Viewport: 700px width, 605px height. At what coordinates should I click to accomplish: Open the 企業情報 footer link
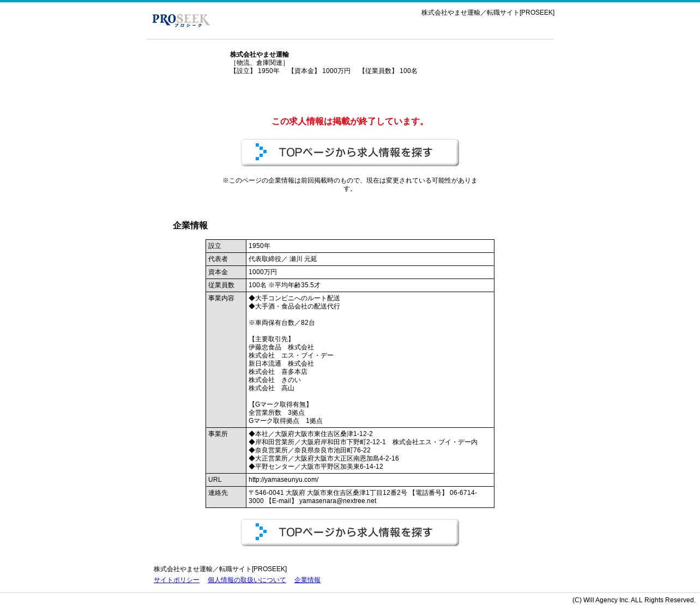click(x=307, y=580)
